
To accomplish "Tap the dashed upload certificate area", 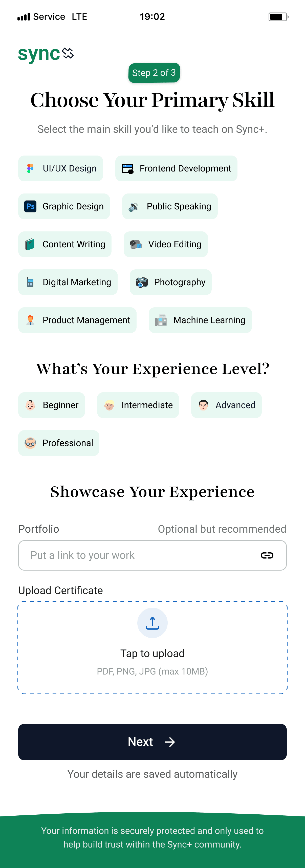I will [152, 647].
